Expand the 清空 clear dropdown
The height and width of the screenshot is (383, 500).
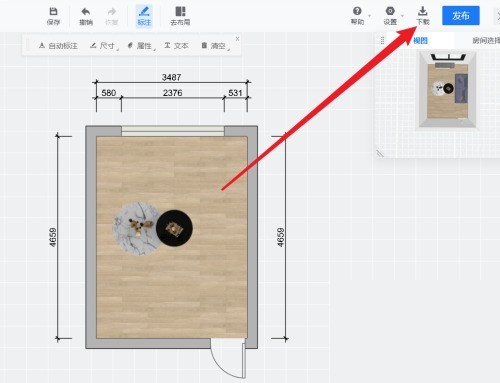215,46
